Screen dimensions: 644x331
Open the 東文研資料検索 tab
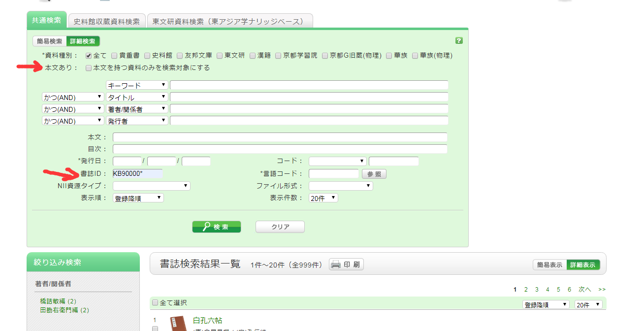click(229, 22)
